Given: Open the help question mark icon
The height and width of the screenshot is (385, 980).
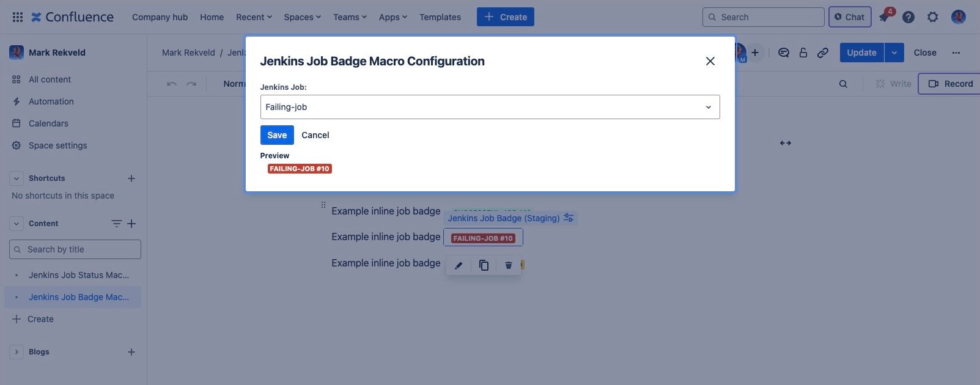Looking at the screenshot, I should coord(908,17).
